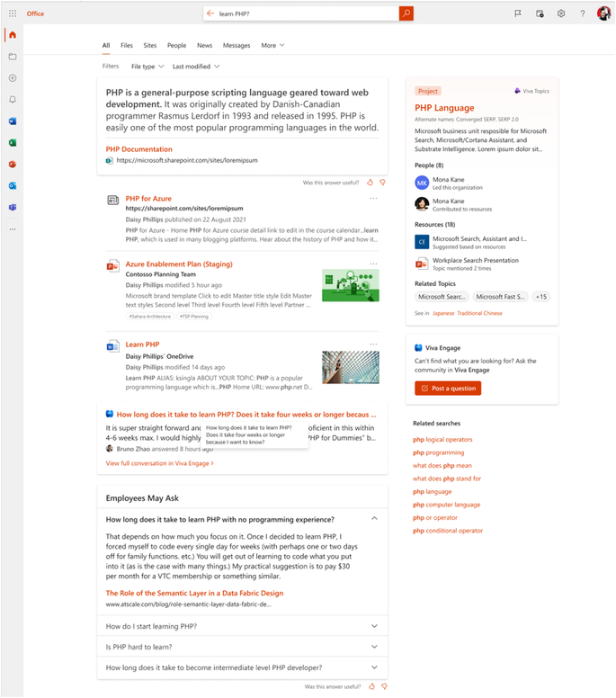This screenshot has height=698, width=616.
Task: Click what does php stand for search
Action: tap(447, 479)
